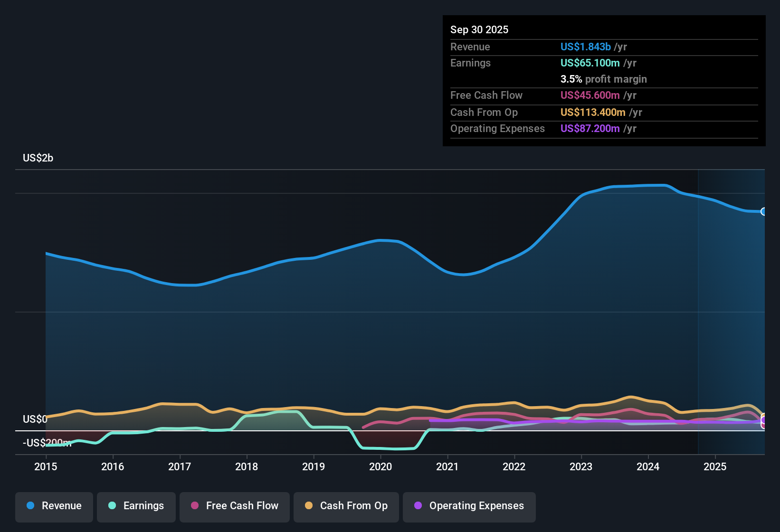Viewport: 780px width, 532px height.
Task: Expand the Free Cash Flow legend entry
Action: pos(234,506)
